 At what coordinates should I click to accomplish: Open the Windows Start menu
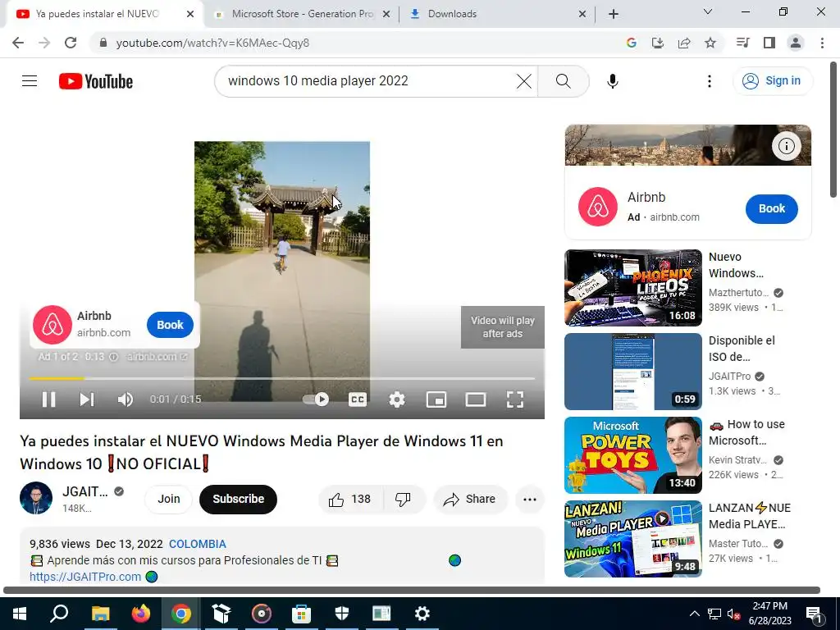point(20,614)
